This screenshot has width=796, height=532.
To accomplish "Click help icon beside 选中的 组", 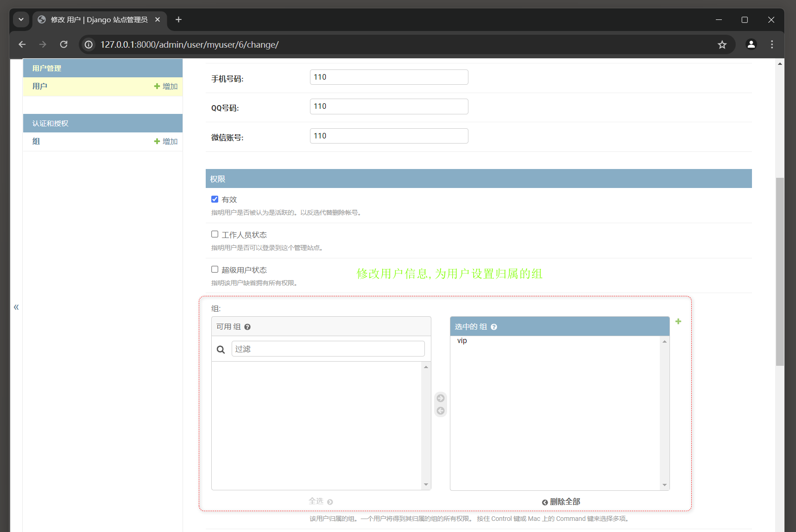I will click(494, 327).
